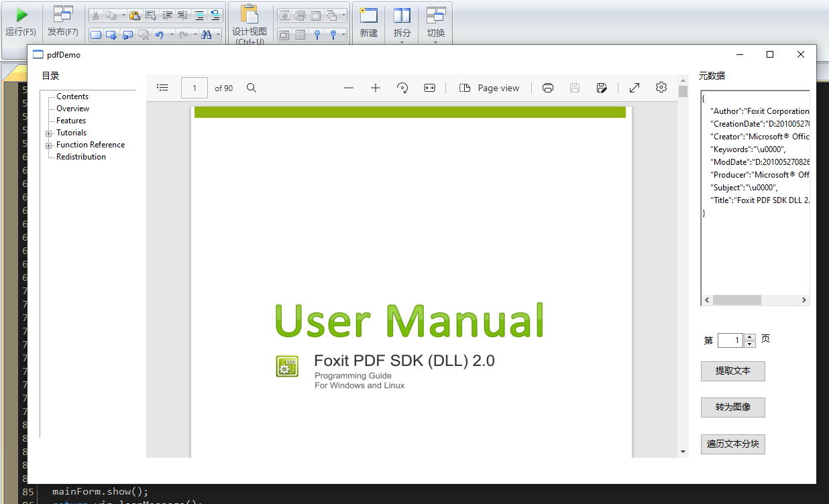Click metadata scrollbar left arrow

coord(707,300)
